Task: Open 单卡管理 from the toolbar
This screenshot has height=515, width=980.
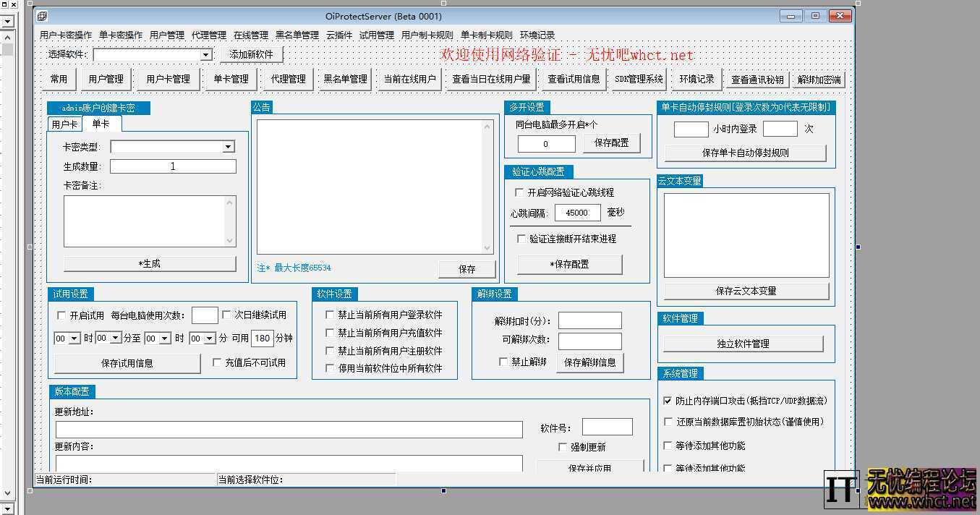Action: [x=231, y=80]
